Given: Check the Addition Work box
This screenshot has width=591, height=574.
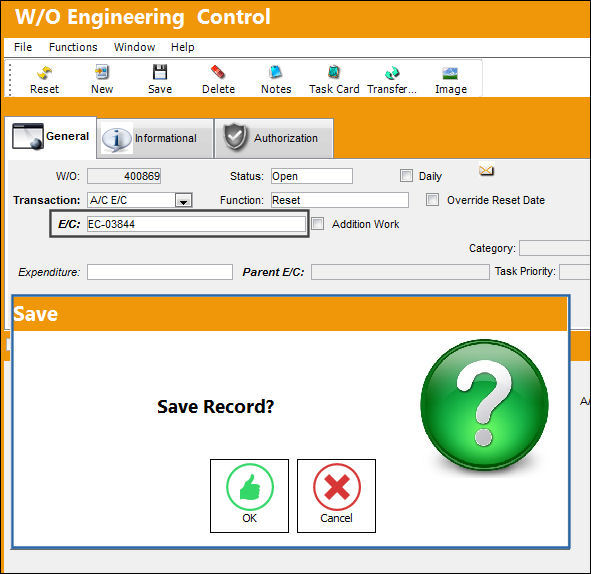Looking at the screenshot, I should [x=317, y=224].
